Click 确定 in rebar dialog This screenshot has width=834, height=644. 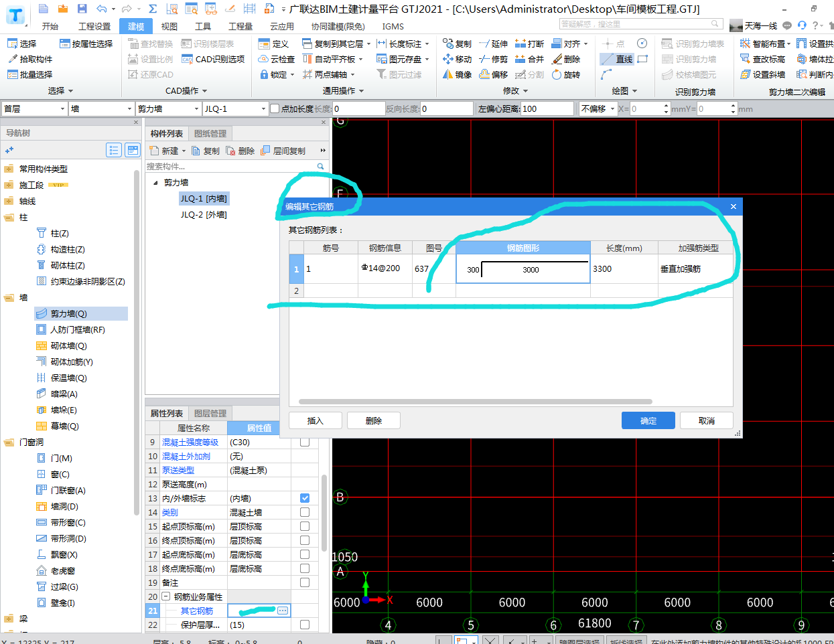click(x=648, y=420)
